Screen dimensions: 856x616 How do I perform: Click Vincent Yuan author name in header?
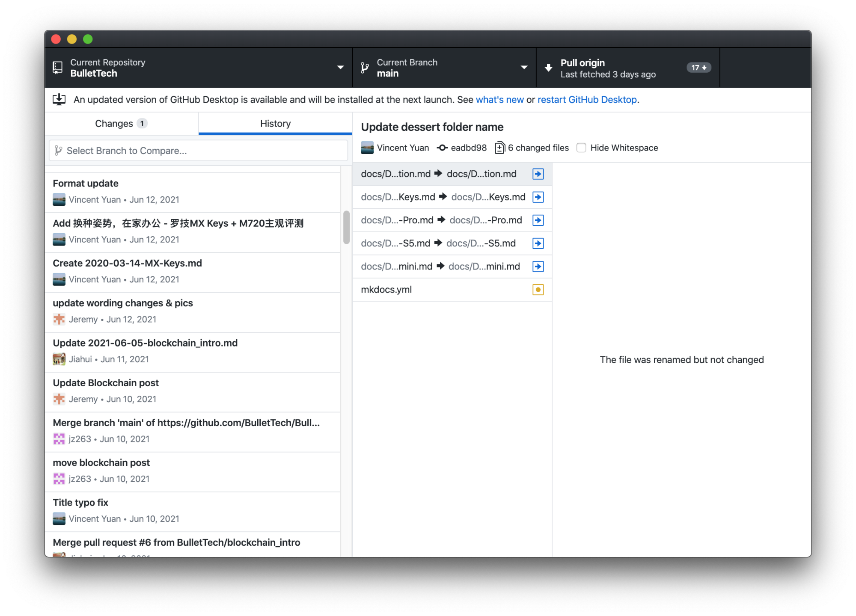[403, 148]
